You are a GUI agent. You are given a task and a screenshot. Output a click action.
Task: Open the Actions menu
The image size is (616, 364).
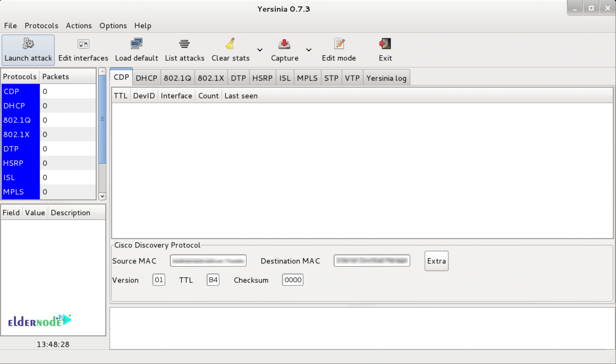pyautogui.click(x=79, y=26)
